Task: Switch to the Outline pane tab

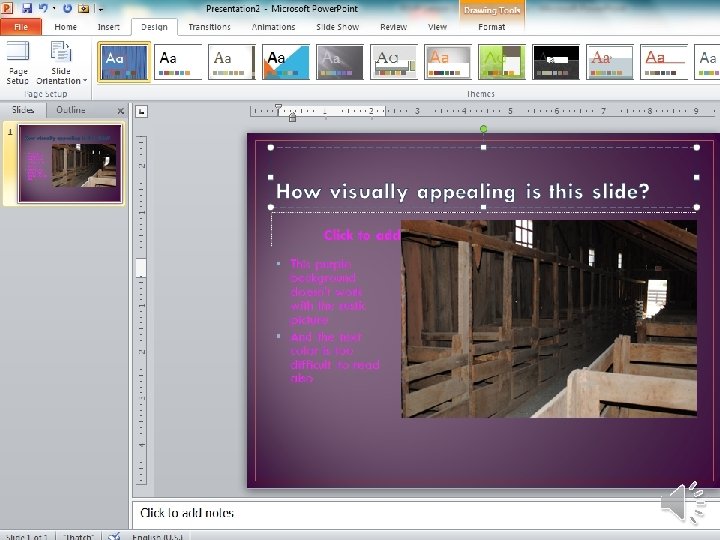Action: (71, 110)
